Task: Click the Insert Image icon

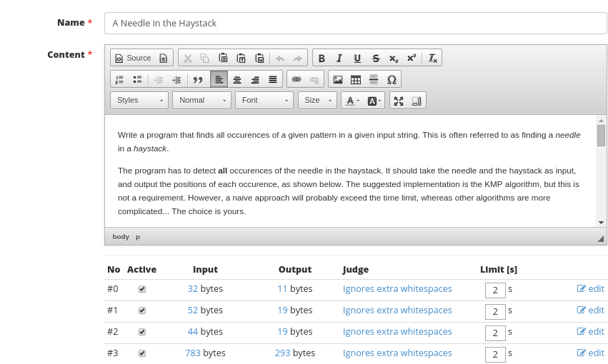Action: pyautogui.click(x=338, y=80)
